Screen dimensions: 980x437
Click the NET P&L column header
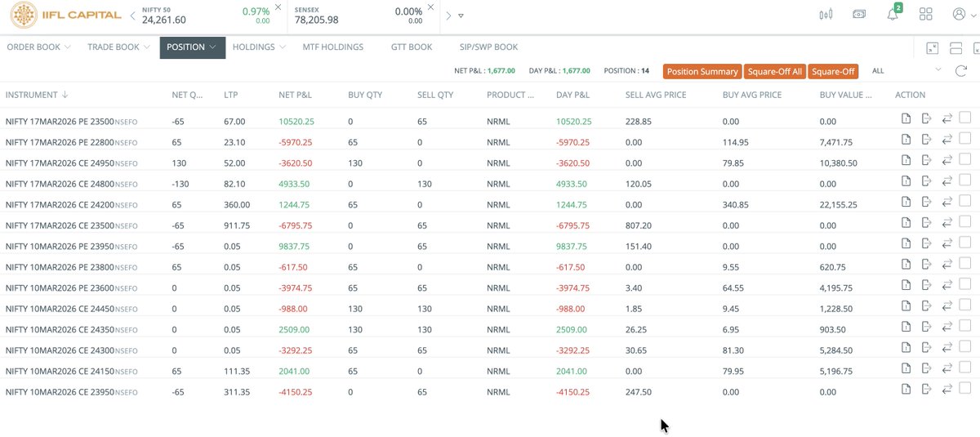point(296,95)
